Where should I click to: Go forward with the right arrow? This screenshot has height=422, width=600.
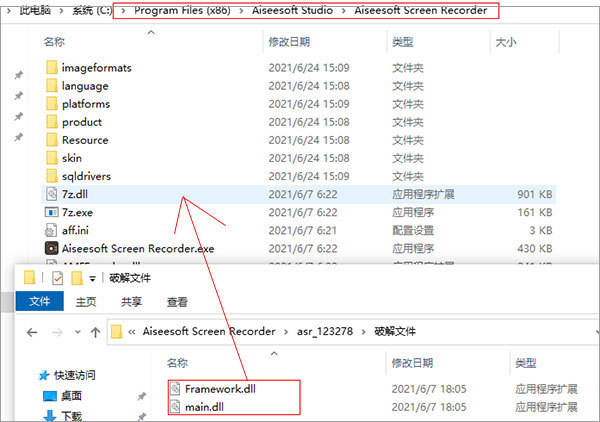coord(57,332)
